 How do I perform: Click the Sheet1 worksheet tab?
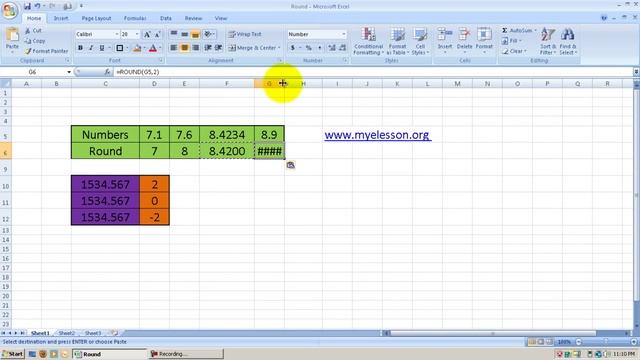40,333
